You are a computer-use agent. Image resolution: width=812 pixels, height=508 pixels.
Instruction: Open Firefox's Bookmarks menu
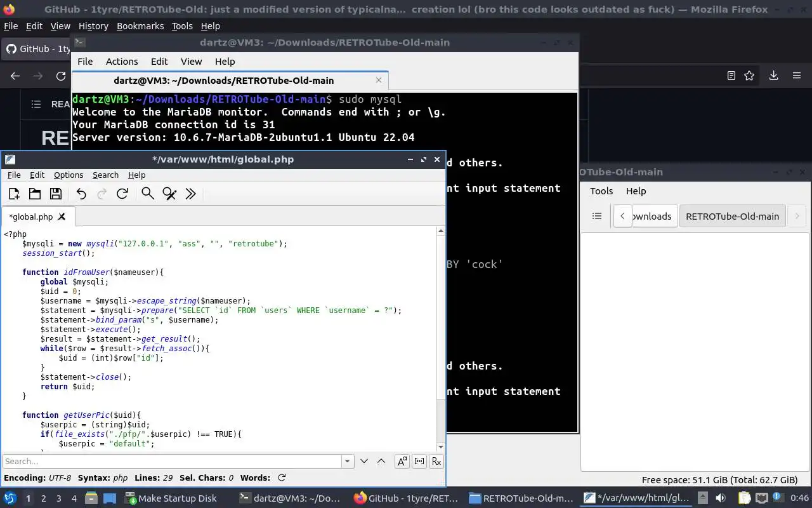click(x=140, y=26)
